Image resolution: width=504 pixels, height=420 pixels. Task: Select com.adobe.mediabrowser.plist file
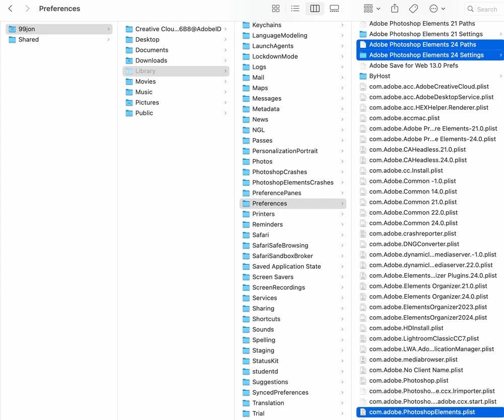(x=430, y=359)
